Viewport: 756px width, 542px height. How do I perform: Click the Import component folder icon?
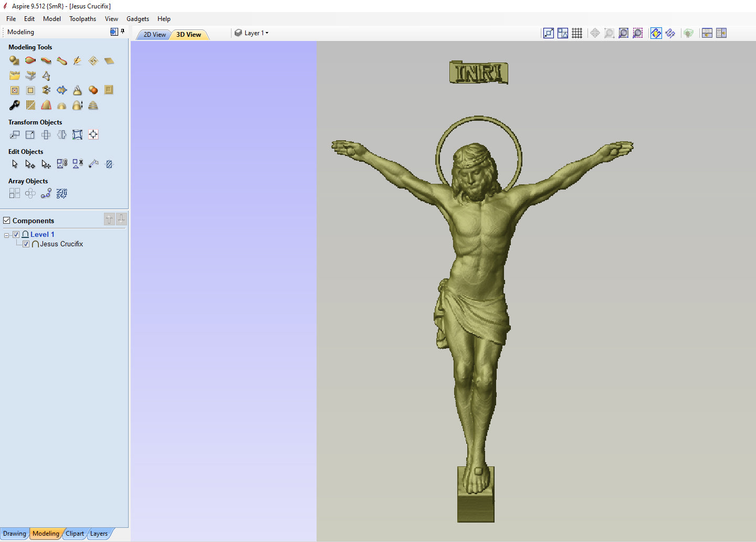click(14, 76)
